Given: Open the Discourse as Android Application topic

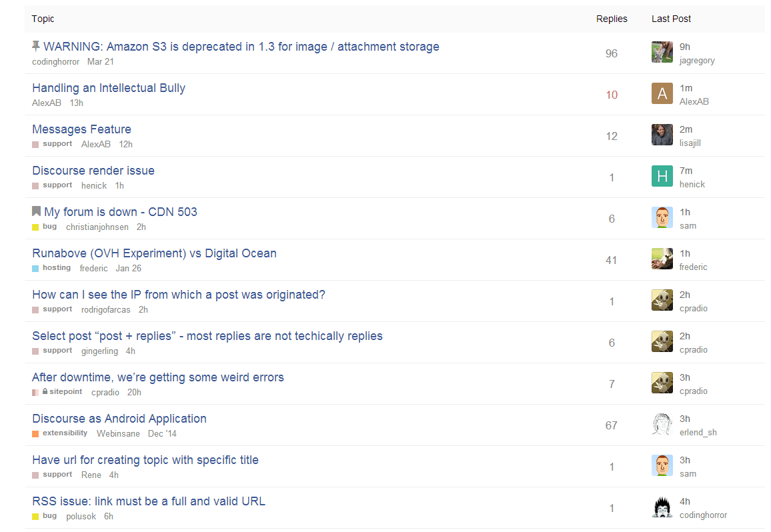Looking at the screenshot, I should (119, 419).
